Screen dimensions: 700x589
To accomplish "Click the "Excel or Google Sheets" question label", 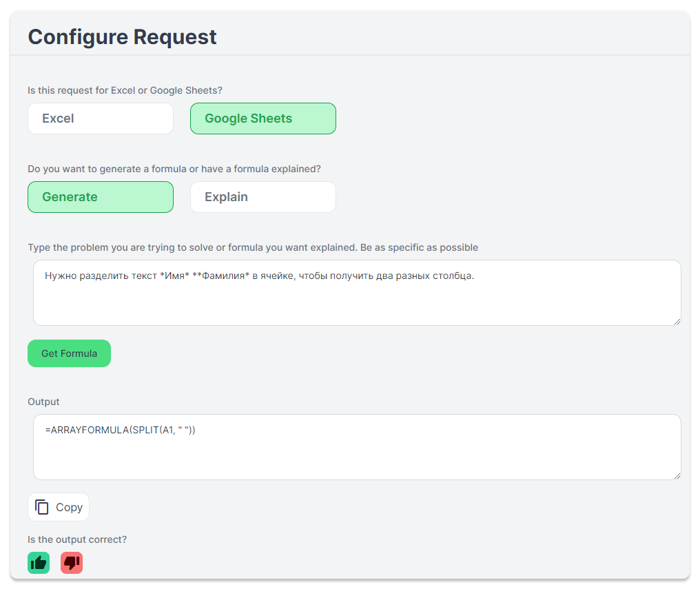I will (x=125, y=90).
